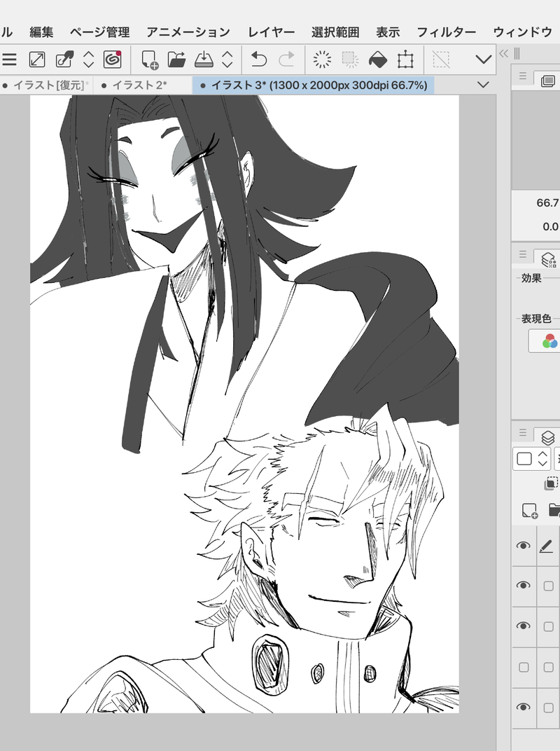560x751 pixels.
Task: Click the Quick Access icon in command bar
Action: click(37, 60)
